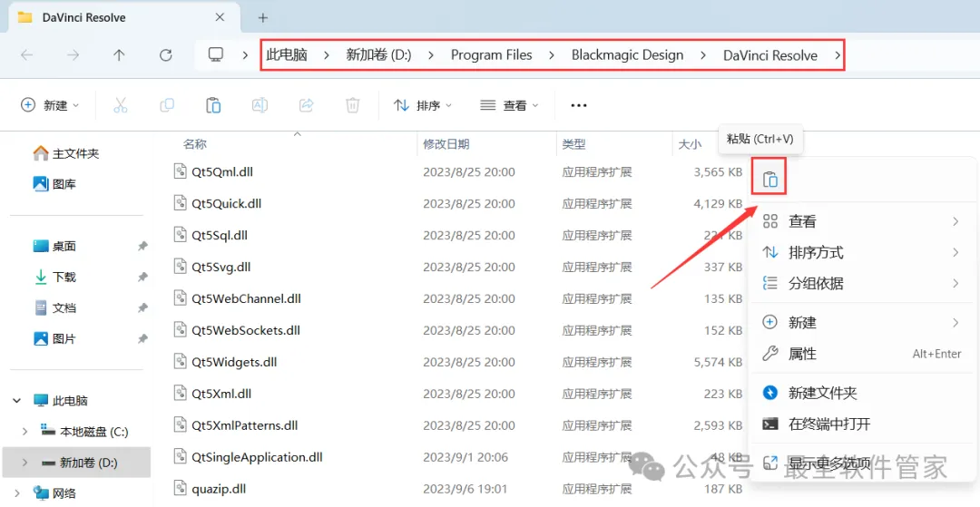The image size is (980, 507).
Task: Click the Rename icon in toolbar
Action: (260, 105)
